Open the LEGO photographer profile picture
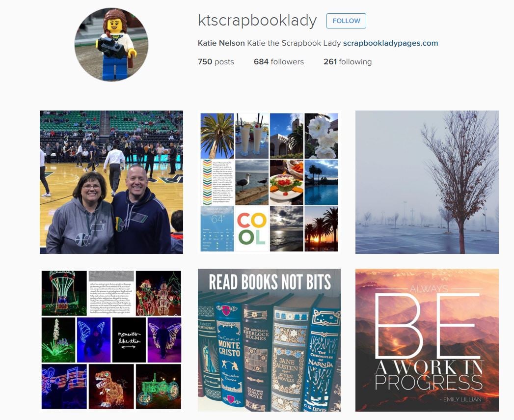The width and height of the screenshot is (514, 420). 111,45
